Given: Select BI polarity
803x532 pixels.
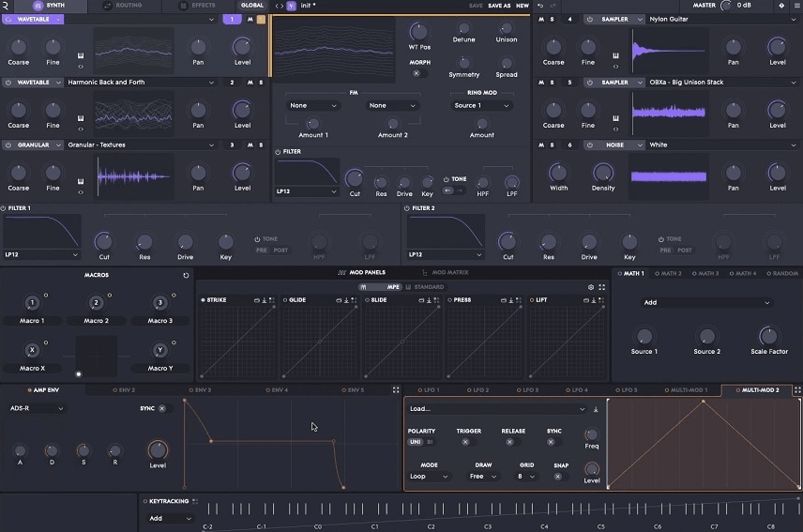Looking at the screenshot, I should pyautogui.click(x=430, y=442).
